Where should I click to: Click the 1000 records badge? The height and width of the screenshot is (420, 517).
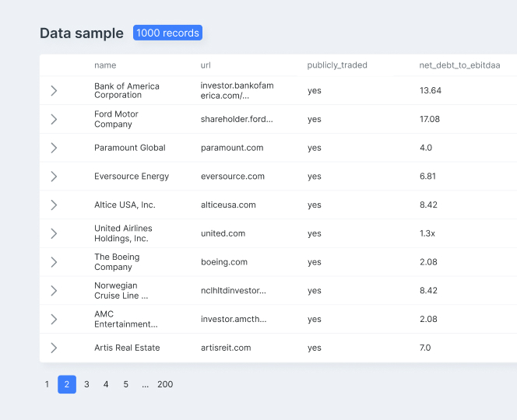pos(168,33)
